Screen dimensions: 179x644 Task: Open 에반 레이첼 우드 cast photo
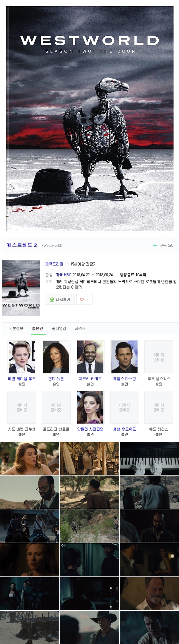(22, 357)
